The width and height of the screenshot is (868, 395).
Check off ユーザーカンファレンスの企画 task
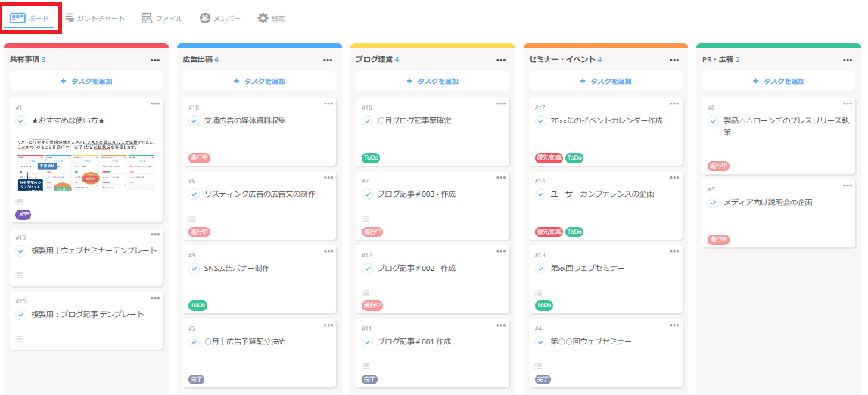[x=540, y=194]
